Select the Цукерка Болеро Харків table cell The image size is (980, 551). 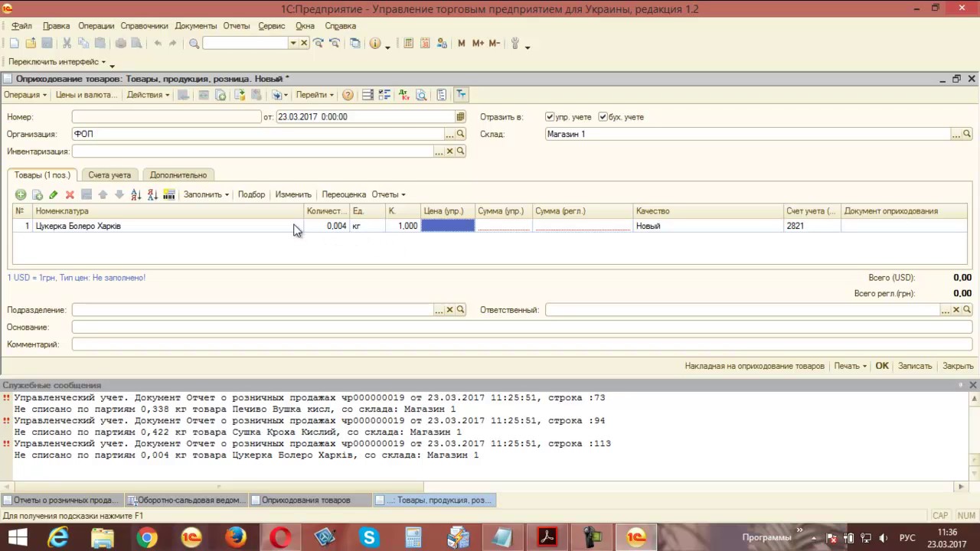coord(168,227)
